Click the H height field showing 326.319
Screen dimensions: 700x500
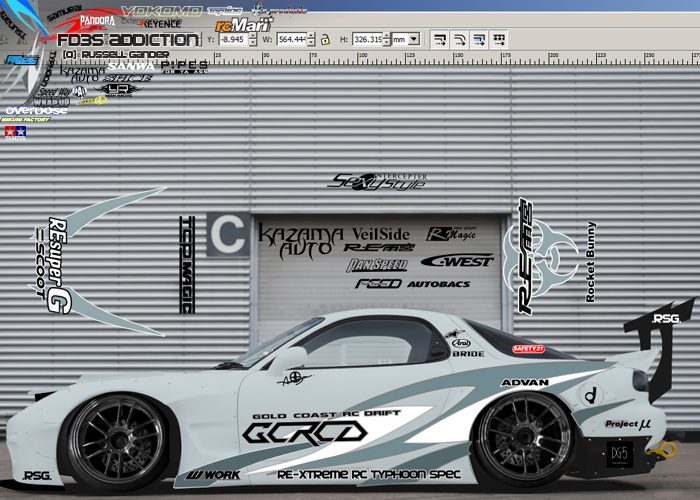click(367, 39)
